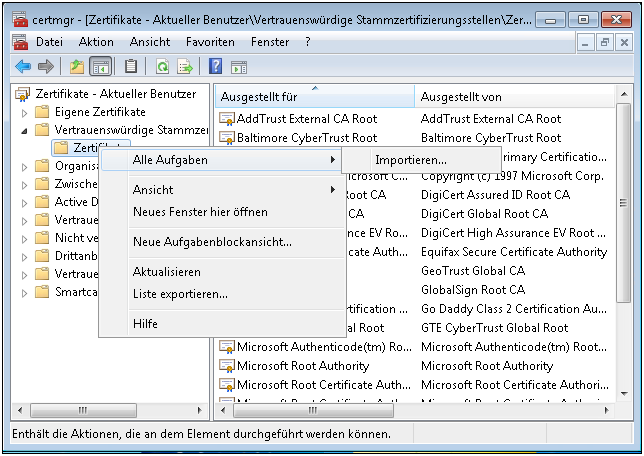The image size is (644, 456).
Task: Click the Back arrow toolbar icon
Action: [x=23, y=66]
